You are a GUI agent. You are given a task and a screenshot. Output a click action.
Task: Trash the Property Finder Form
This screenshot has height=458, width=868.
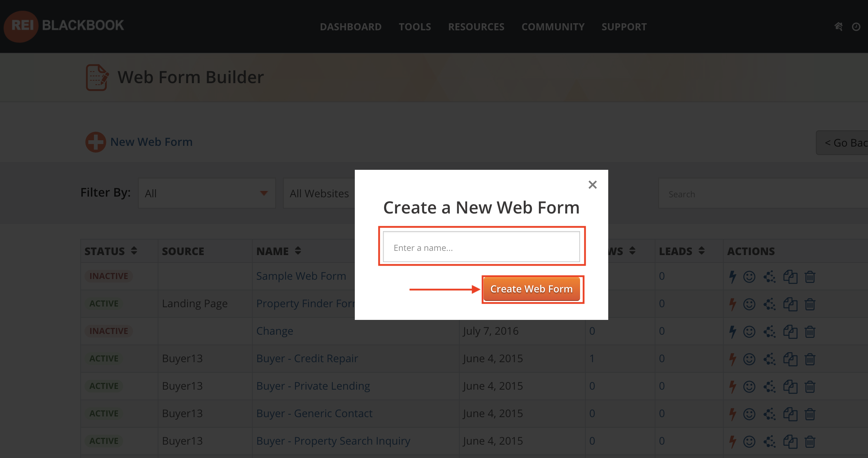pos(810,304)
